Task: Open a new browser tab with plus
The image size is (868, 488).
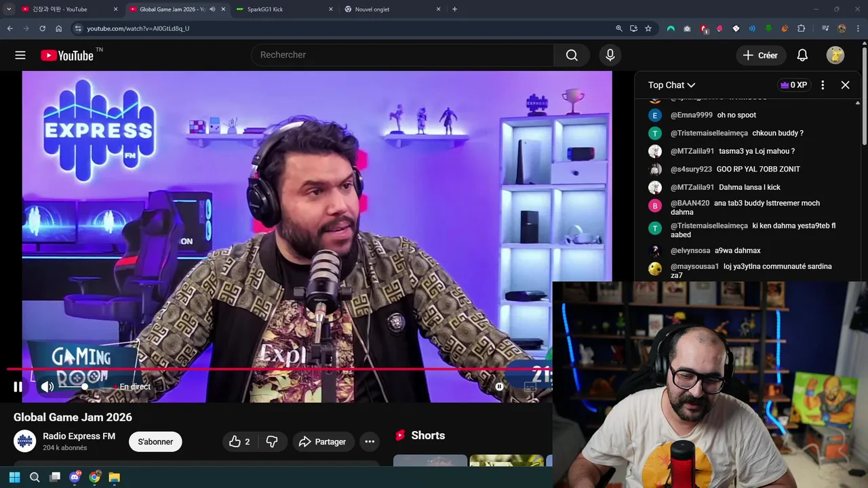Action: coord(454,9)
